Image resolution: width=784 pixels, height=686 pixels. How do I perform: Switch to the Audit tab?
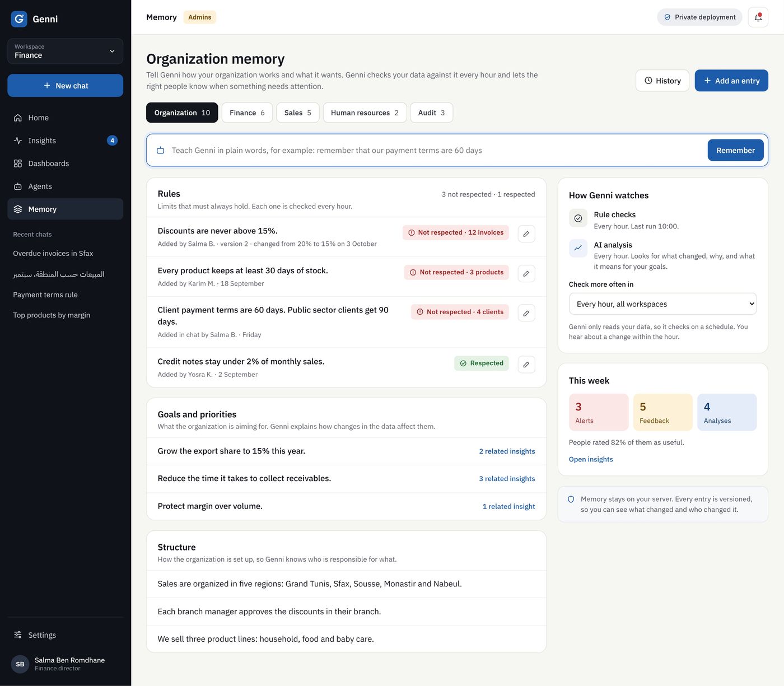tap(432, 113)
